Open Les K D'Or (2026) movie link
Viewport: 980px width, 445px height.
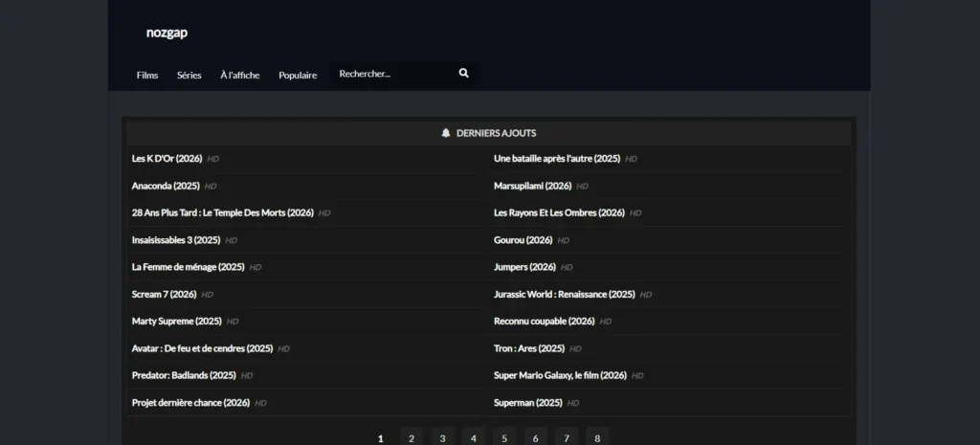click(x=167, y=159)
